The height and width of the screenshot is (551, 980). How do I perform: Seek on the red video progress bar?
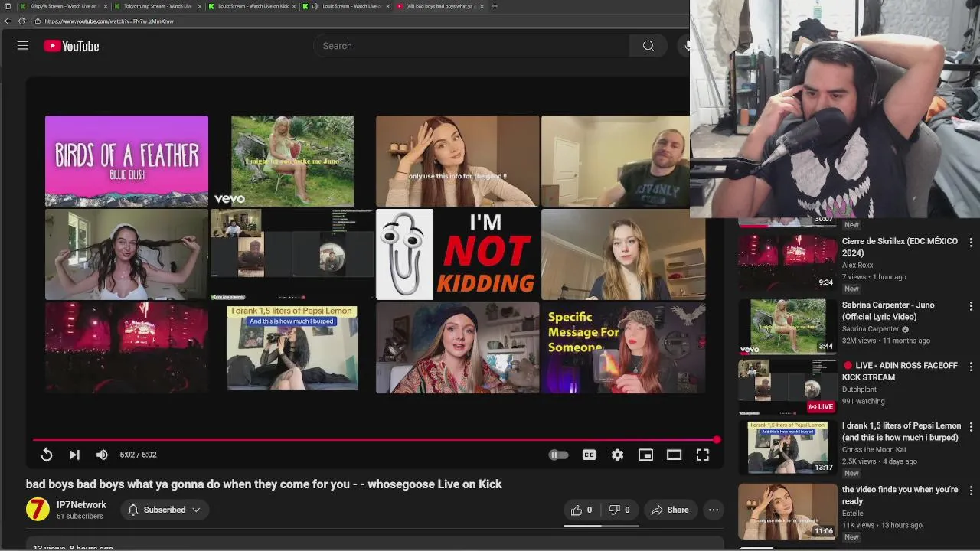[x=375, y=440]
